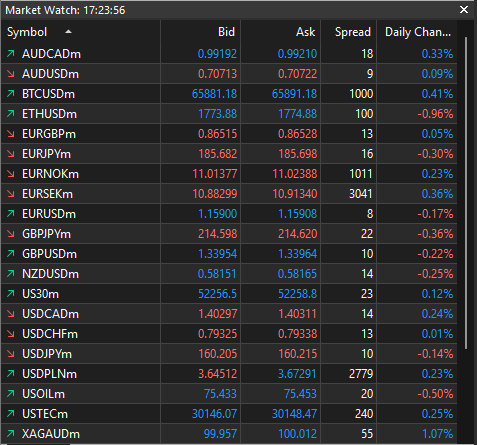Viewport: 477px width, 445px height.
Task: Click the ask price 0.86528
Action: 297,134
